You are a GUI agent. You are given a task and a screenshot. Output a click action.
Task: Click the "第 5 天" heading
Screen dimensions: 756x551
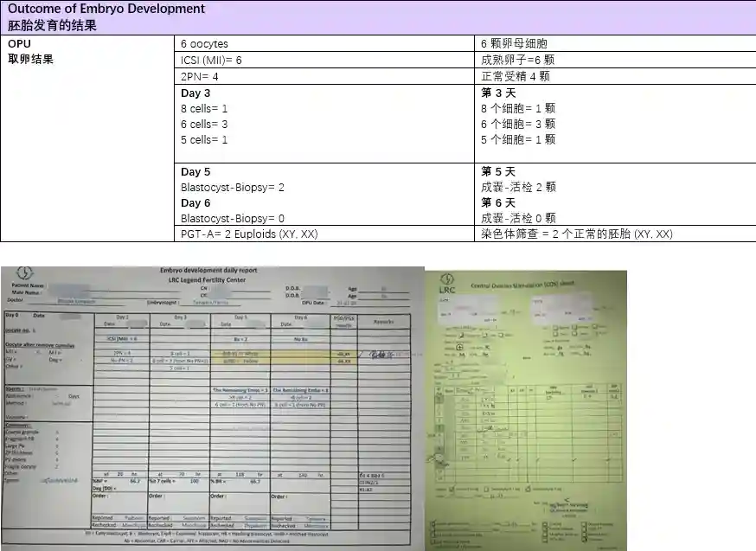coord(498,171)
